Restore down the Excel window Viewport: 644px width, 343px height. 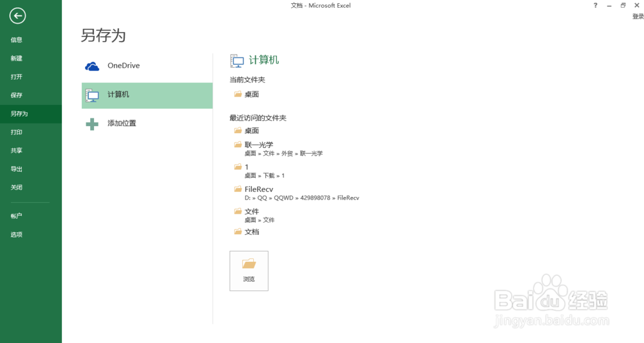pos(623,5)
